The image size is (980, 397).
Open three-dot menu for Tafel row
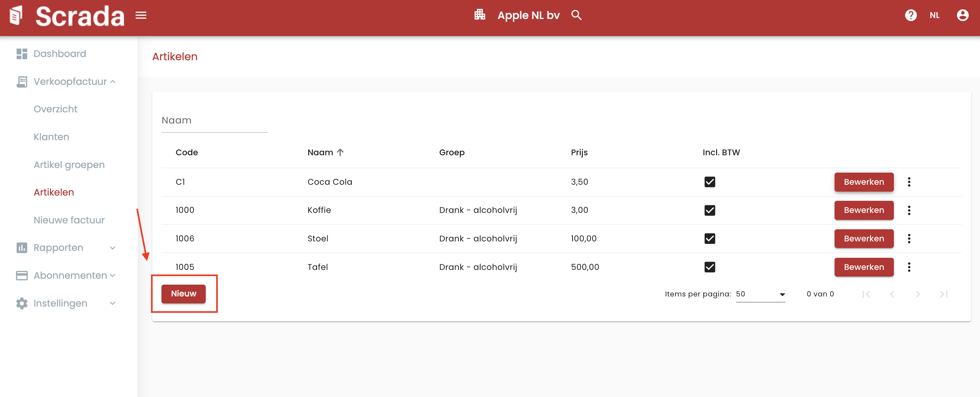coord(909,267)
